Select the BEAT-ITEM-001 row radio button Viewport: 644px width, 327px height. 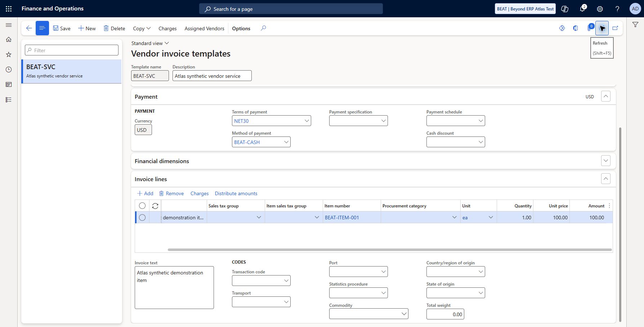tap(142, 218)
